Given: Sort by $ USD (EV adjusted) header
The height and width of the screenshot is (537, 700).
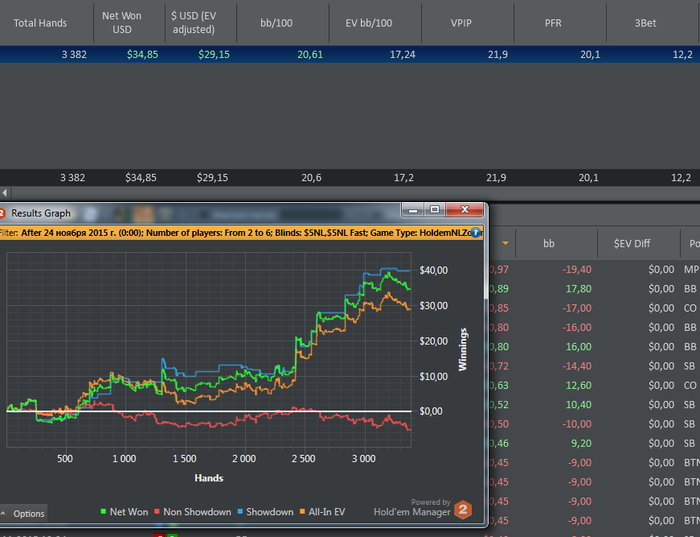Looking at the screenshot, I should 201,23.
